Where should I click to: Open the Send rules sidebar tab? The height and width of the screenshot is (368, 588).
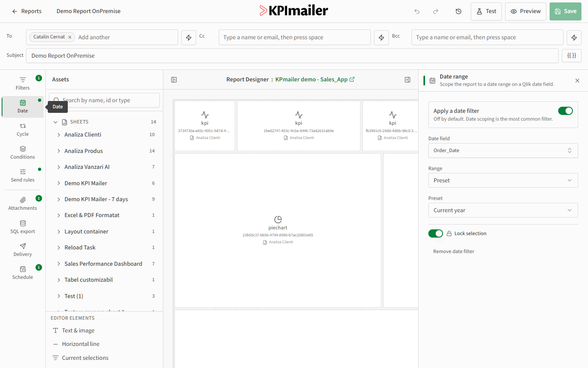point(23,175)
